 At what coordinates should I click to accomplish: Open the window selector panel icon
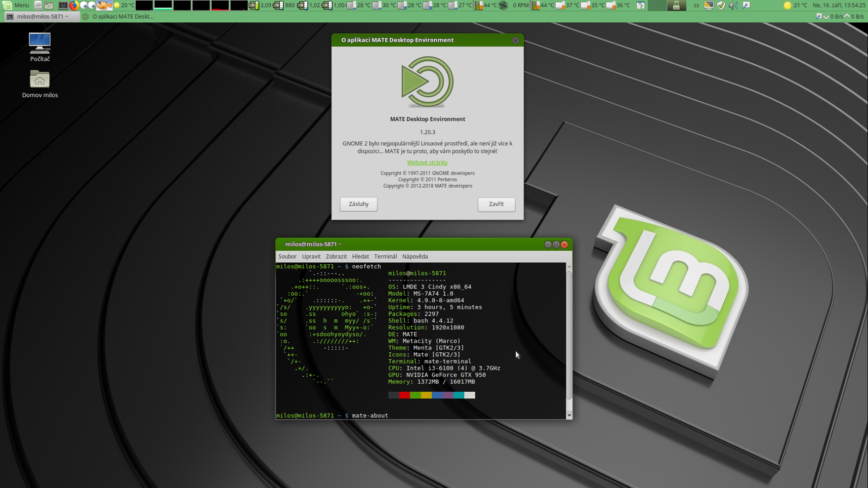[641, 5]
